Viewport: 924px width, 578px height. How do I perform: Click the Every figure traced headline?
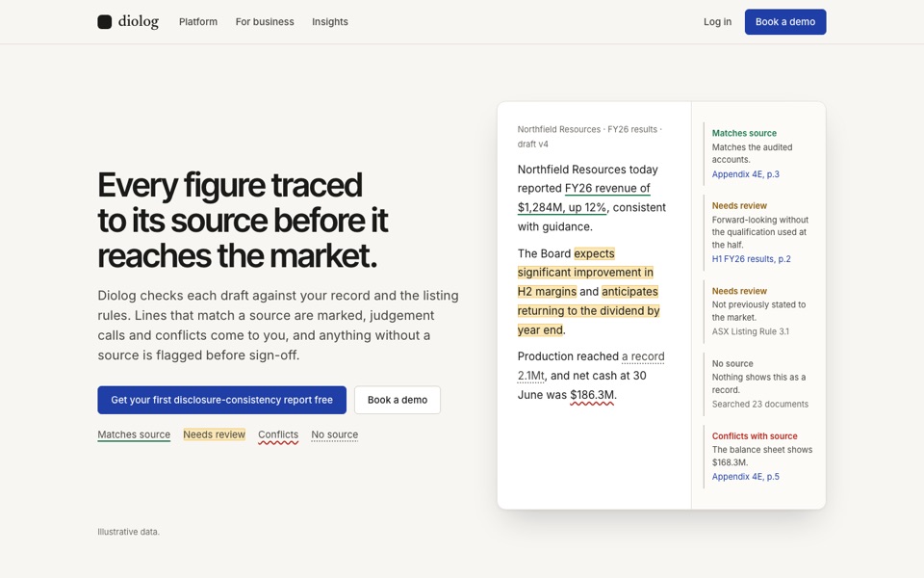coord(243,220)
